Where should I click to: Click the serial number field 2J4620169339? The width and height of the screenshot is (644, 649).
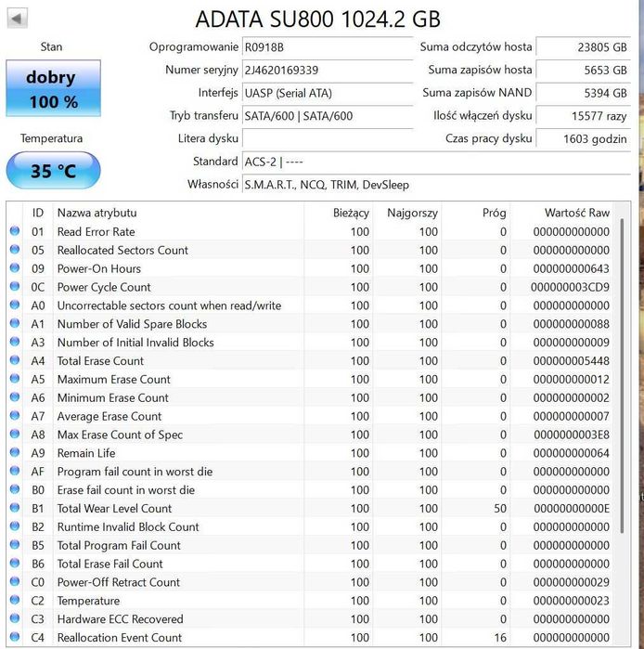click(x=328, y=70)
